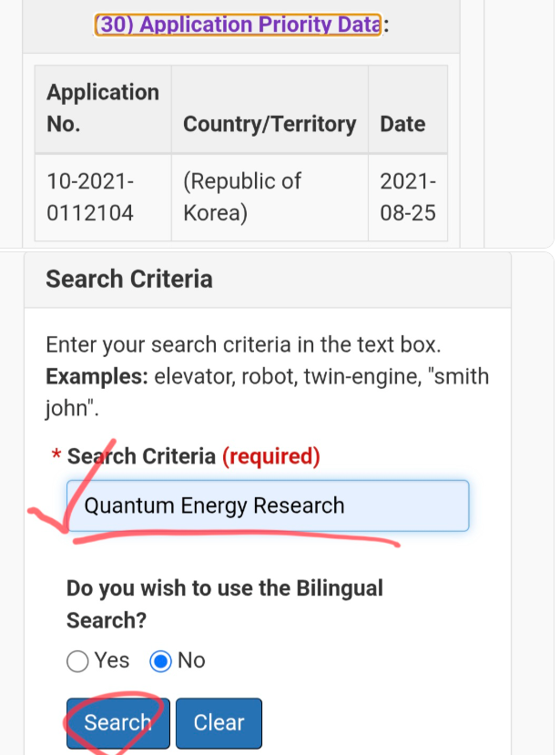Click the Country/Territory column header
560x755 pixels.
click(x=270, y=124)
